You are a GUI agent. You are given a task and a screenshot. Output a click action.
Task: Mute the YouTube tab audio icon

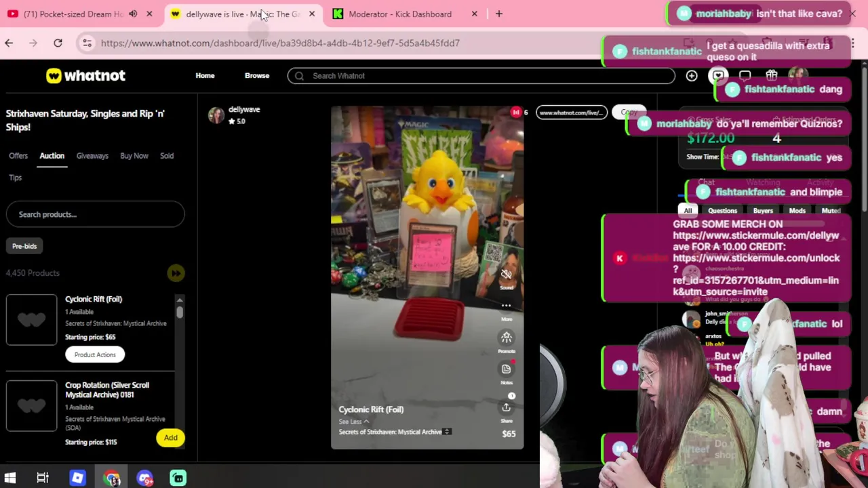pyautogui.click(x=133, y=14)
